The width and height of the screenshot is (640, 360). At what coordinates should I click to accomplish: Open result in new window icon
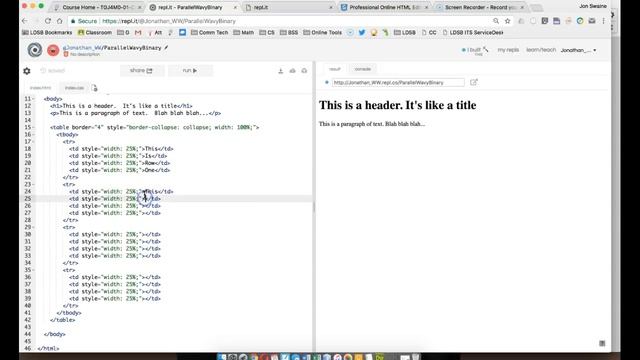point(473,82)
